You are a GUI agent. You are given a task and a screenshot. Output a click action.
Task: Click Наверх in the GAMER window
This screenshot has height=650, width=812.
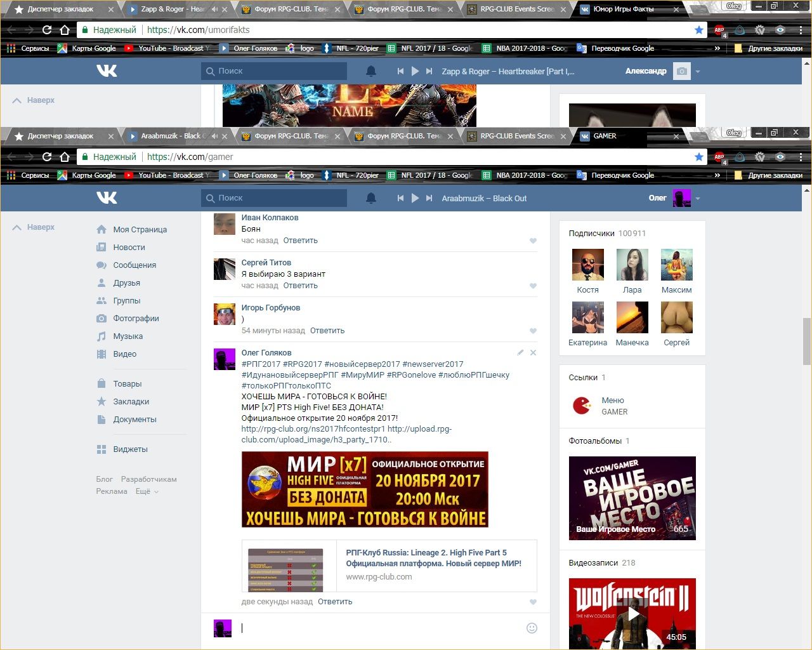tap(34, 227)
